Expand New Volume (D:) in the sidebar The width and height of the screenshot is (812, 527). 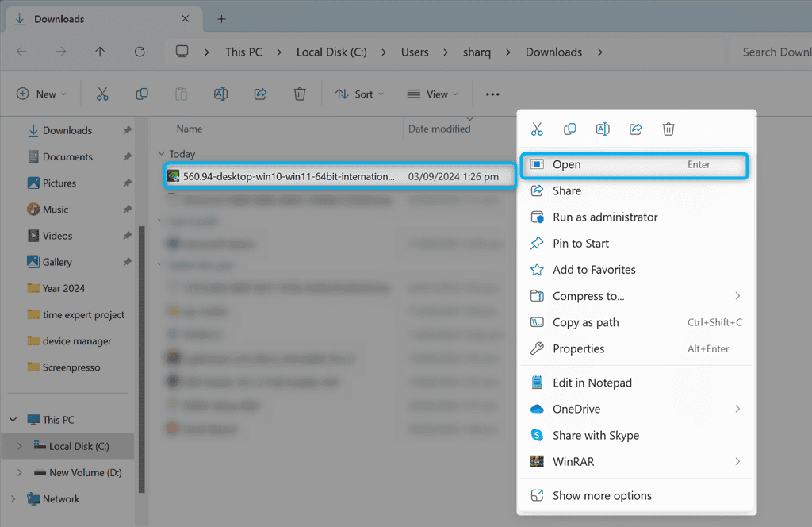click(x=20, y=472)
